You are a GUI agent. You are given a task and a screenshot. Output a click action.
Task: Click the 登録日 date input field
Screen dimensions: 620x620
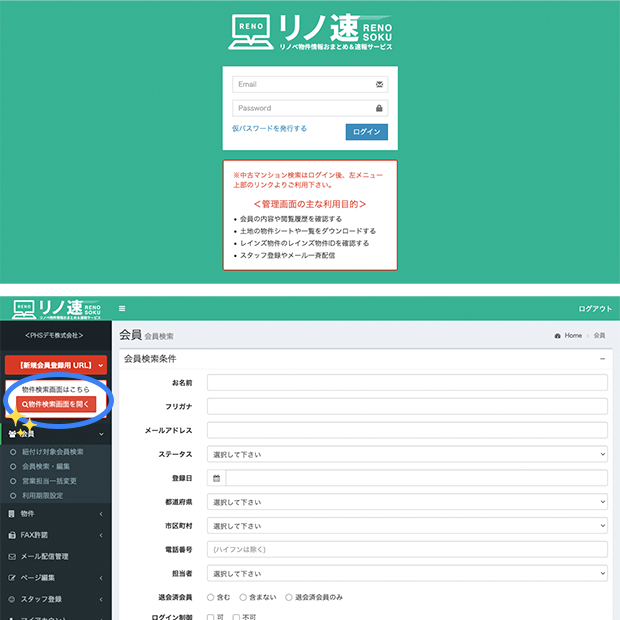416,478
